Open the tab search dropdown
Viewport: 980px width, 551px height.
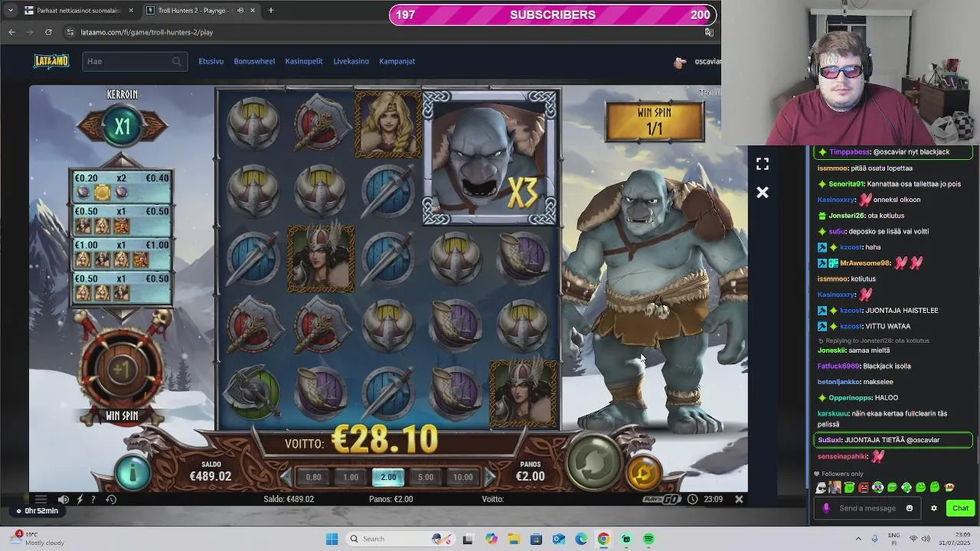click(10, 11)
